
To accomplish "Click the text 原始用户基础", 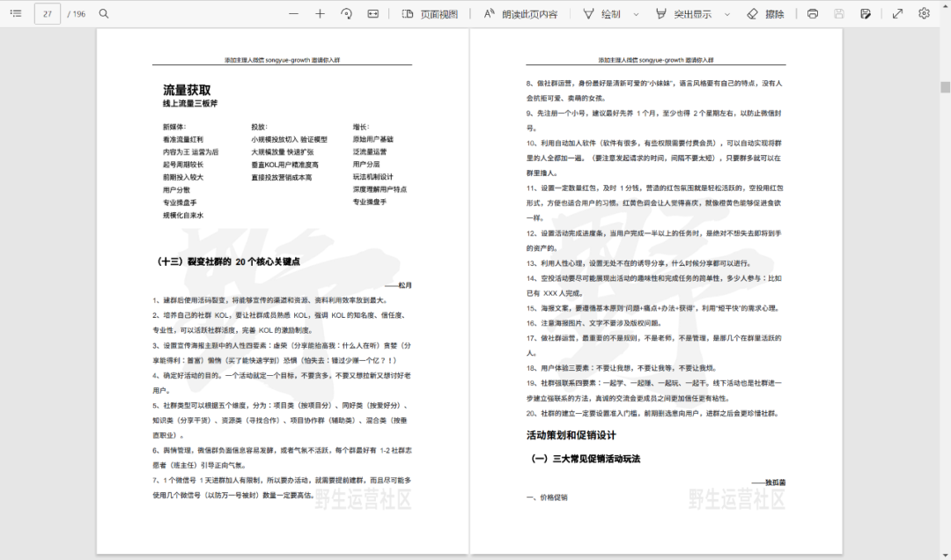I will 373,139.
